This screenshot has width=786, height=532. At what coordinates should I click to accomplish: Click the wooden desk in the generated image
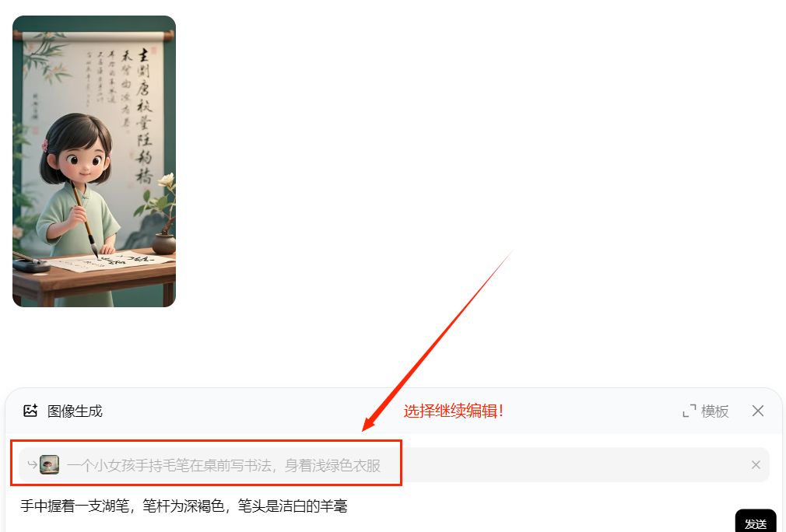click(x=95, y=281)
